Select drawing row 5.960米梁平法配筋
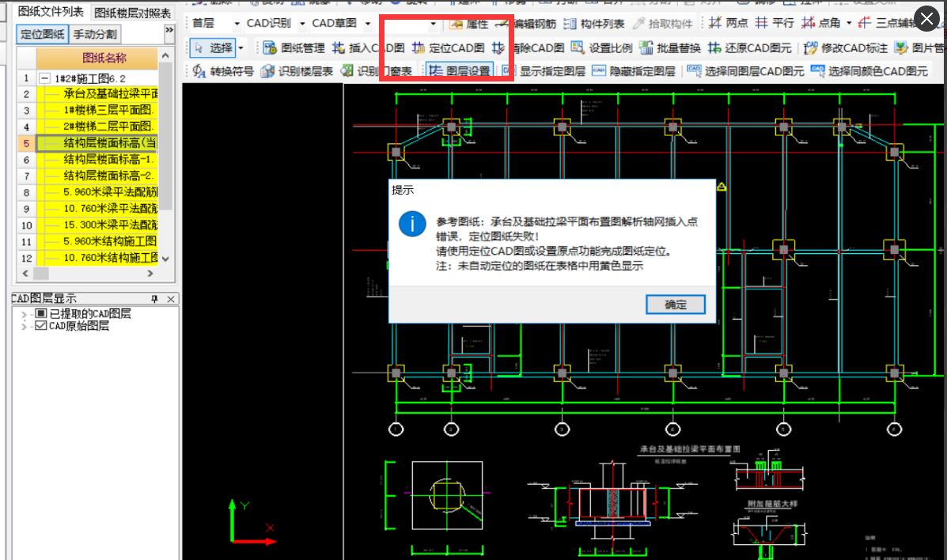This screenshot has height=560, width=947. point(97,192)
